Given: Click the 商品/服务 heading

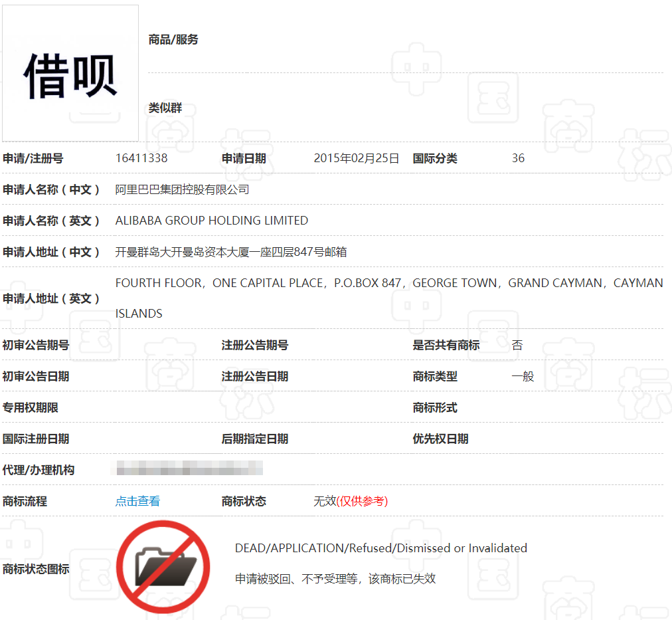Looking at the screenshot, I should click(173, 40).
